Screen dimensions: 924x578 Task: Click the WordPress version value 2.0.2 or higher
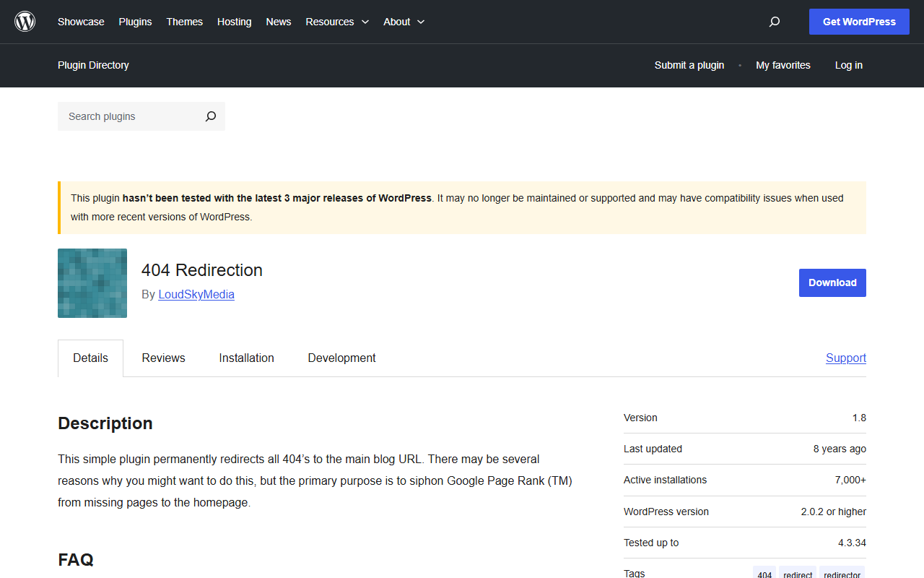[833, 512]
